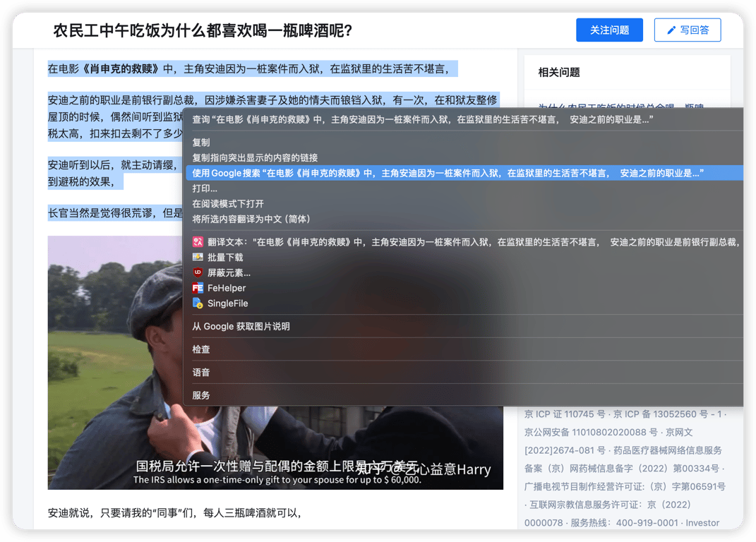Click the 关注问题 button
Viewport: 756px width, 542px height.
click(609, 30)
